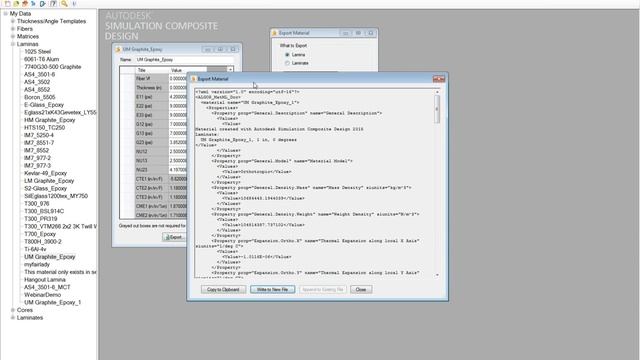Select the UM Graphite_Epoxy_1 lamina

pos(53,302)
